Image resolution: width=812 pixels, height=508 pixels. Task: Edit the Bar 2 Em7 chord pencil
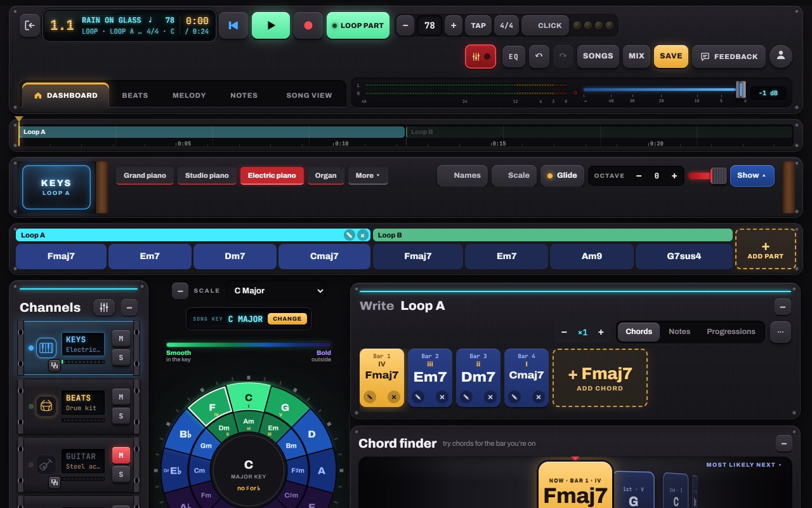pyautogui.click(x=418, y=397)
